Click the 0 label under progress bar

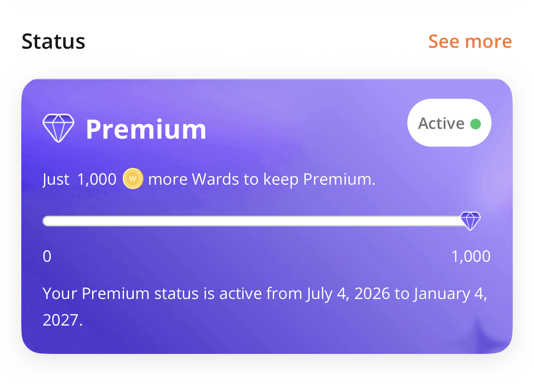coord(47,256)
